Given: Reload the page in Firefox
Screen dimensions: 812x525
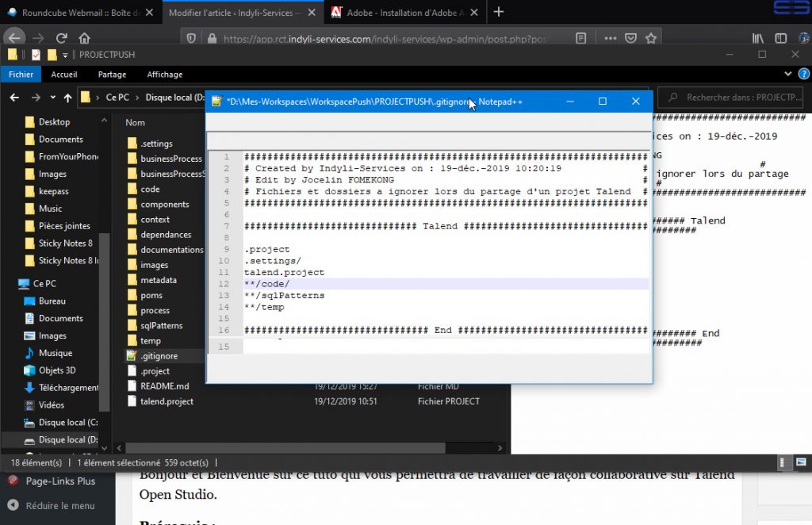Looking at the screenshot, I should tap(62, 38).
